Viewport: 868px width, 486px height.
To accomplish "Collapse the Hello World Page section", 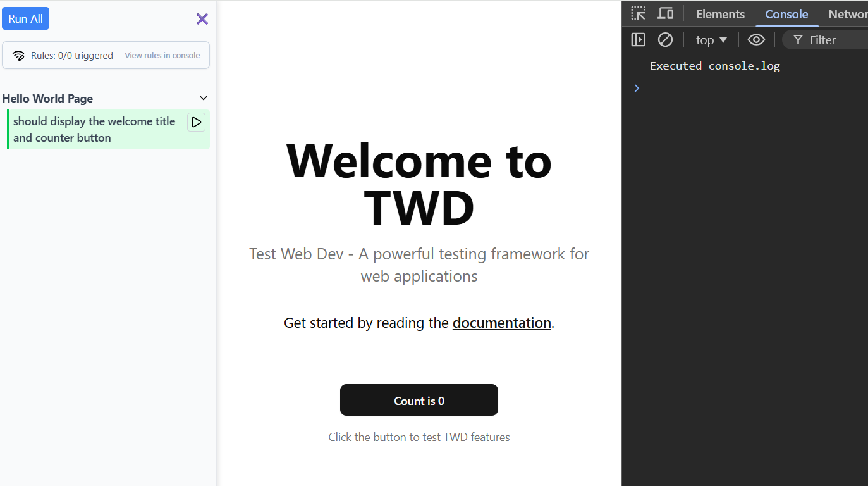I will [203, 98].
